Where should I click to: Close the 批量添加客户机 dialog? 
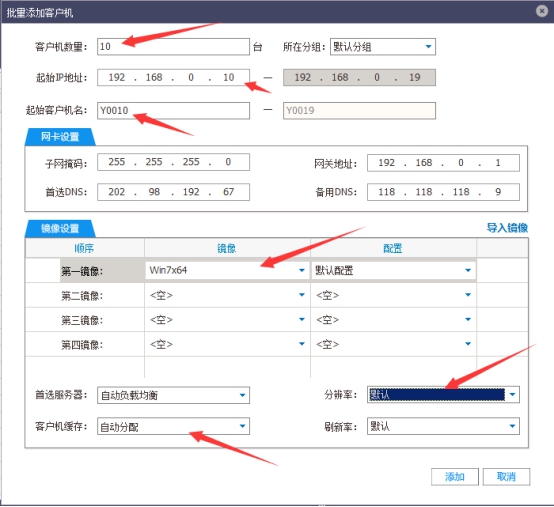pos(542,11)
